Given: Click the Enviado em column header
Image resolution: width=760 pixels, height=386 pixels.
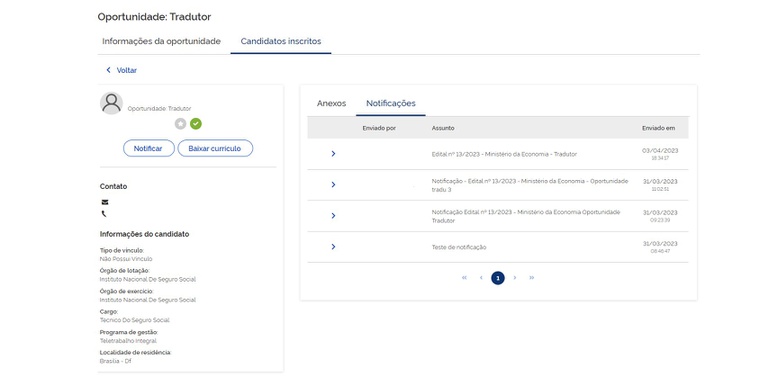Looking at the screenshot, I should [659, 128].
